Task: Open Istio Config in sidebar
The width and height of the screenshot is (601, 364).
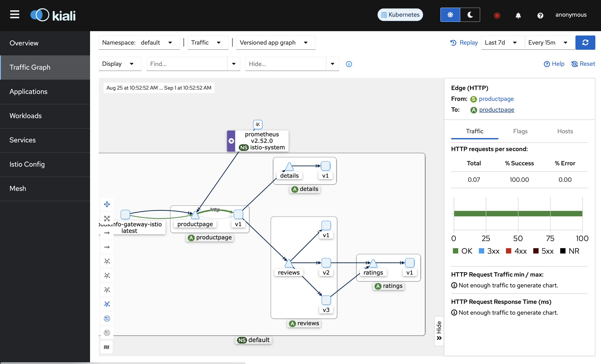Action: pyautogui.click(x=45, y=164)
